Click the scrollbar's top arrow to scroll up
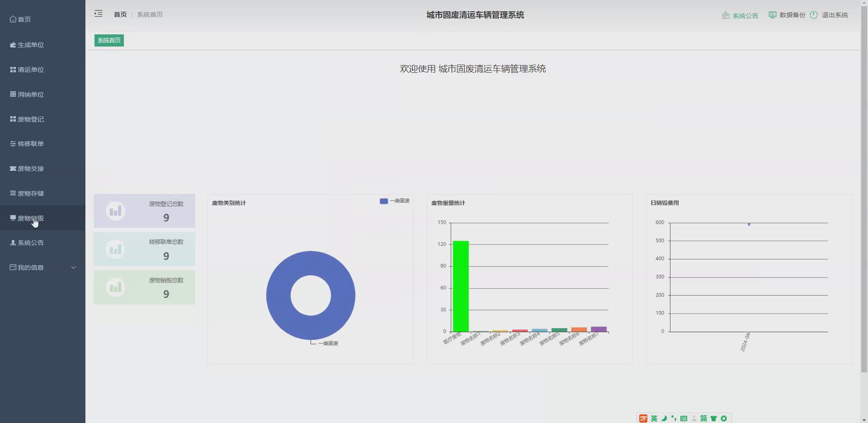Image resolution: width=868 pixels, height=423 pixels. [x=864, y=2]
